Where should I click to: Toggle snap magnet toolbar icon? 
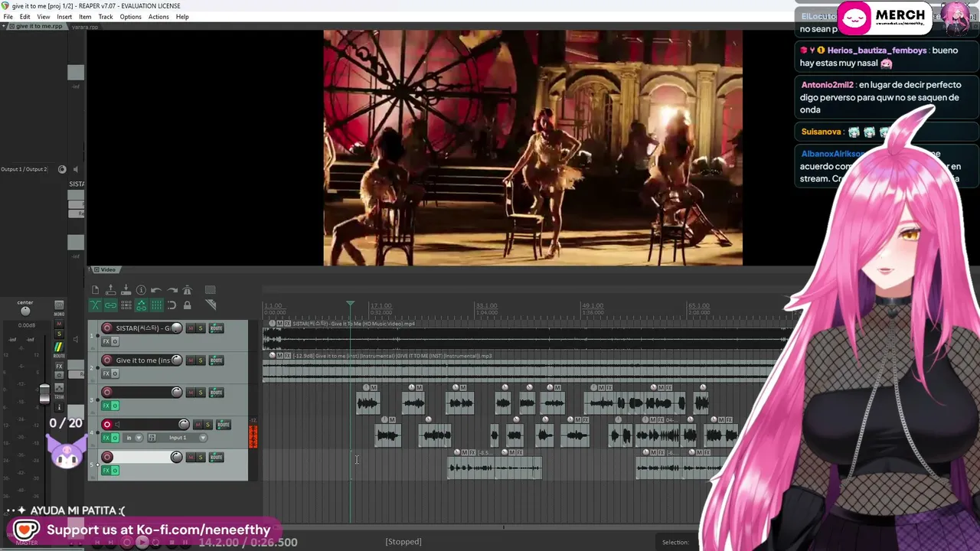(x=171, y=305)
